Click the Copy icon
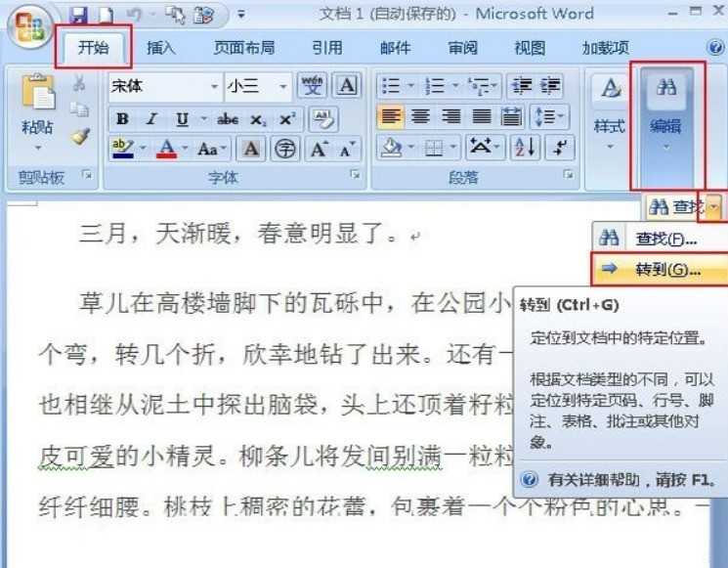Screen dimensions: 728x568 coord(80,109)
